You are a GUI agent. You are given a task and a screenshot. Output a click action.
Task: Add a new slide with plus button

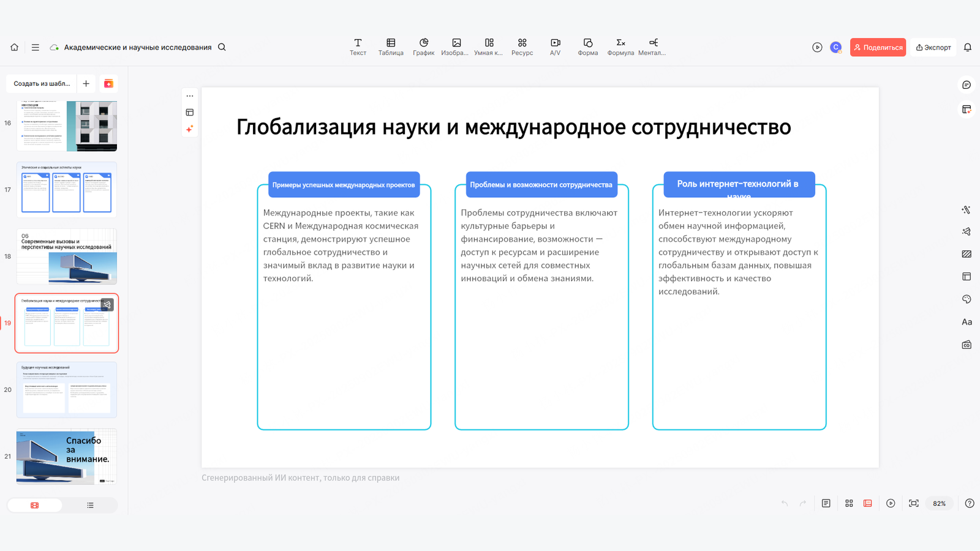86,83
